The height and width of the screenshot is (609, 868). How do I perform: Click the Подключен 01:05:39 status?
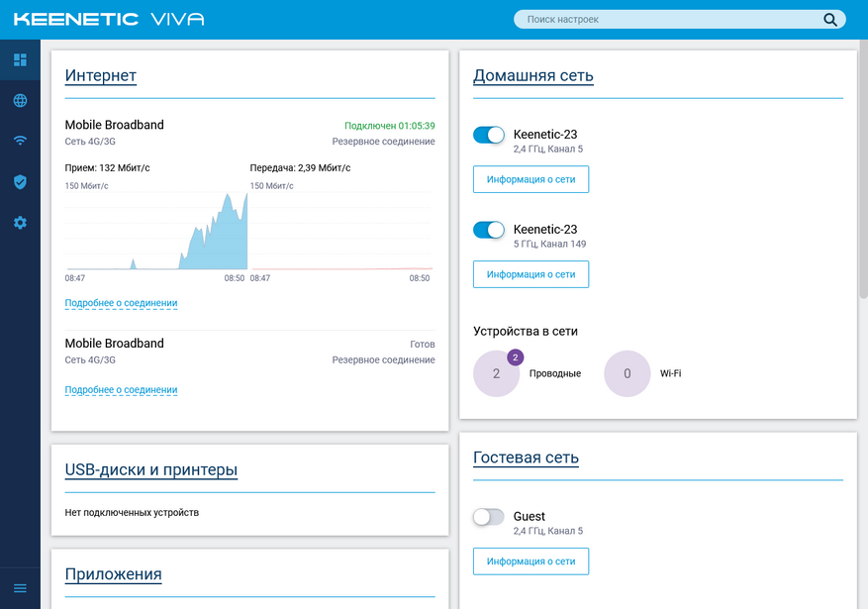pos(390,126)
